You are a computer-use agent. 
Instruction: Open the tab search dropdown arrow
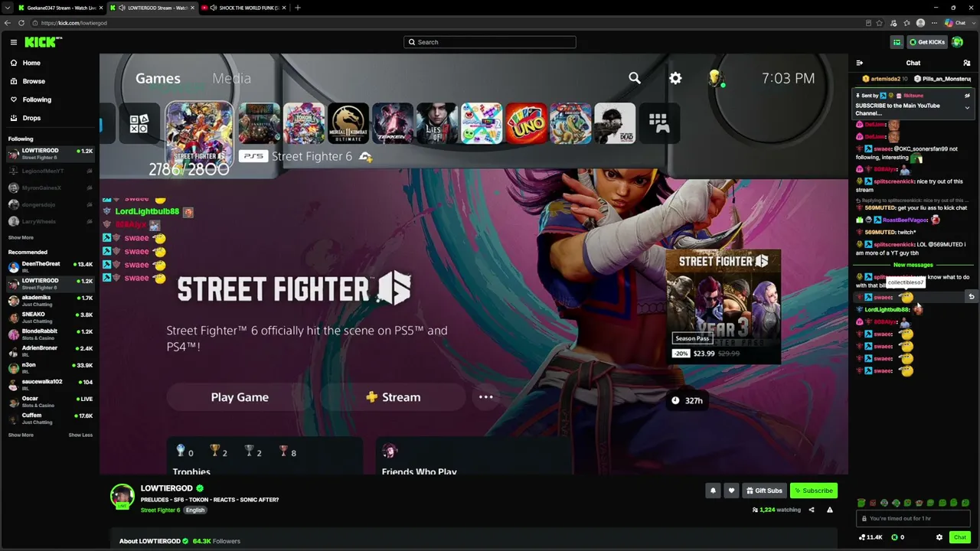(7, 8)
